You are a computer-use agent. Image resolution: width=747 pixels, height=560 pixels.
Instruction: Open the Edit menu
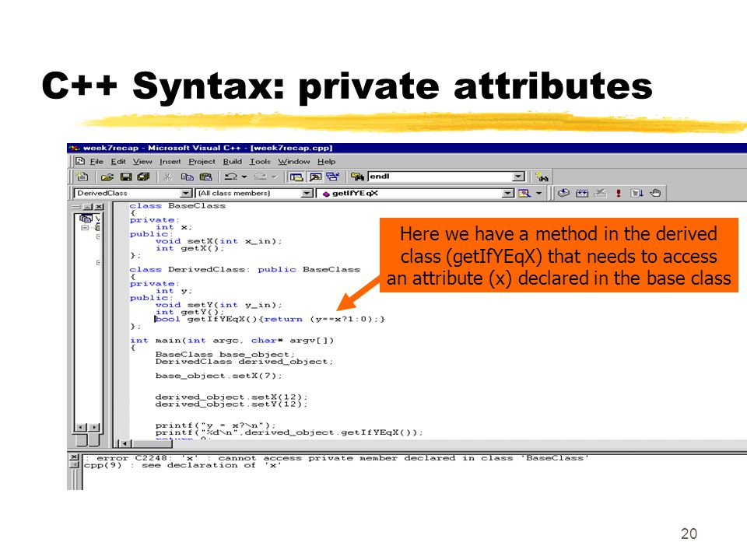(x=118, y=162)
